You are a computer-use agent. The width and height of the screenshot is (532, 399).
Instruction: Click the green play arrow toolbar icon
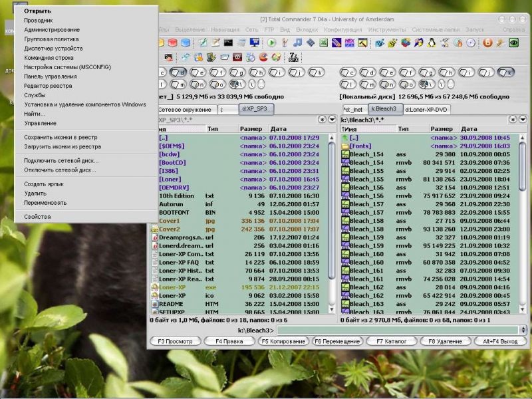point(271,43)
